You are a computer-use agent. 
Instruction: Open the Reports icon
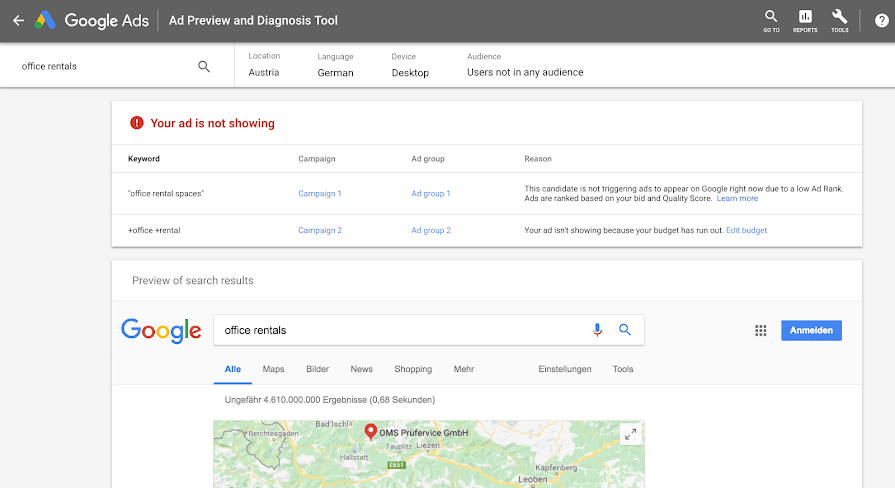pyautogui.click(x=805, y=19)
